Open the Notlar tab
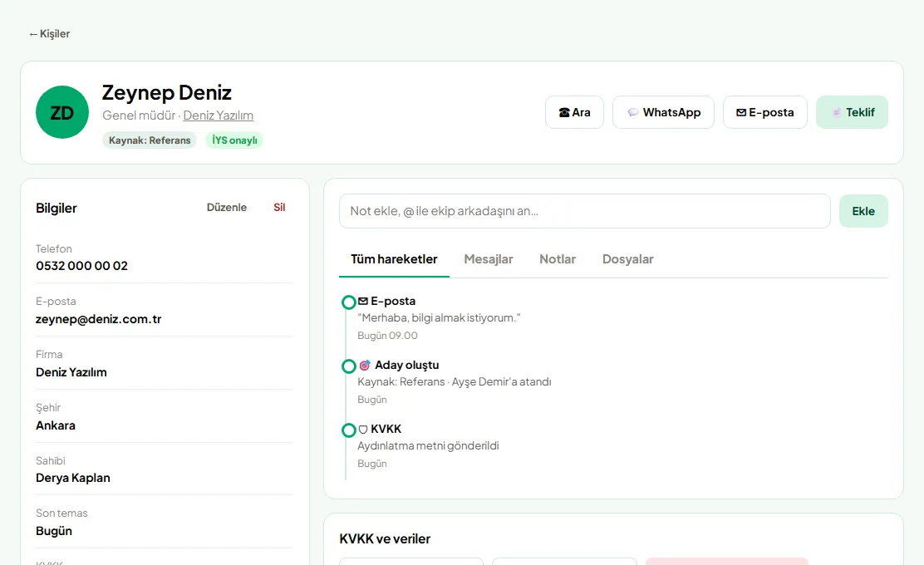The height and width of the screenshot is (565, 924). 558,259
